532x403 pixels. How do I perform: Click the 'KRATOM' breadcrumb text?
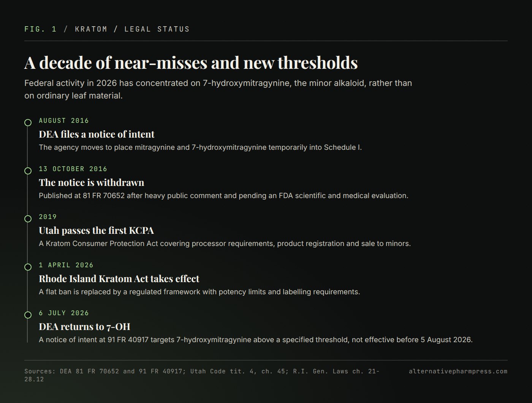[x=91, y=29]
